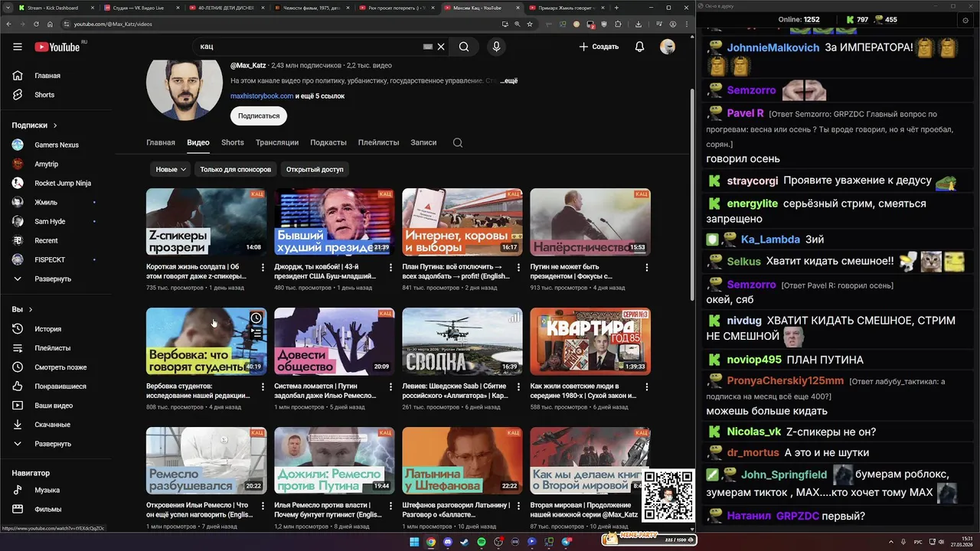This screenshot has width=980, height=551.
Task: Filter by Открытый доступ chip
Action: pos(315,169)
